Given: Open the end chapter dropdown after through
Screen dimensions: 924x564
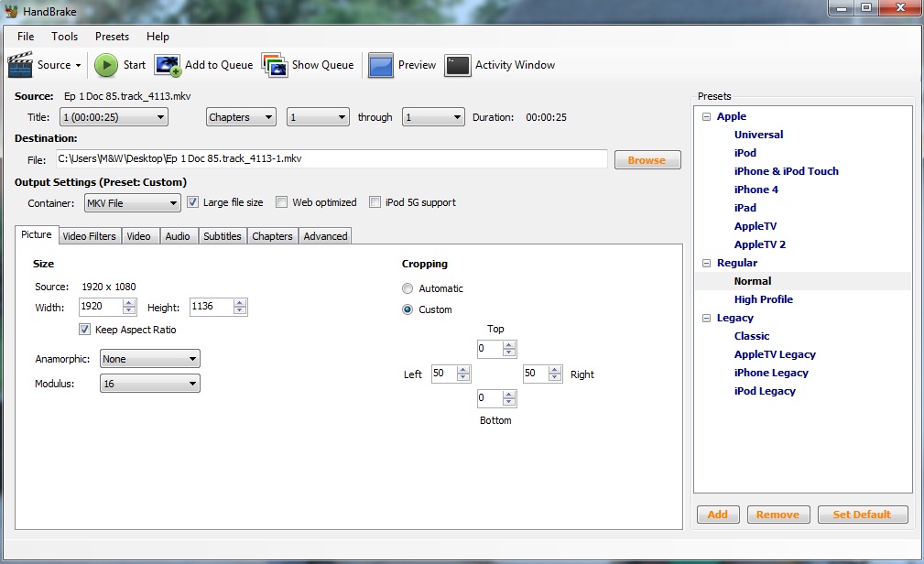Looking at the screenshot, I should pos(433,117).
